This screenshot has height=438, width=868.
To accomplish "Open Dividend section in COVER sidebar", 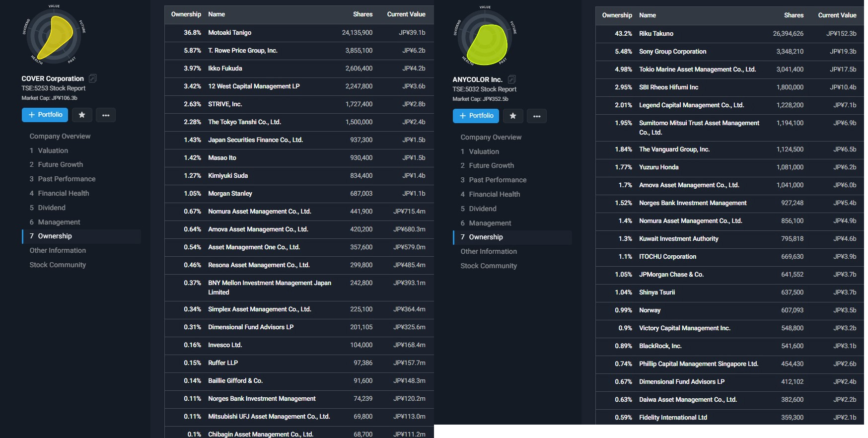I will 48,208.
